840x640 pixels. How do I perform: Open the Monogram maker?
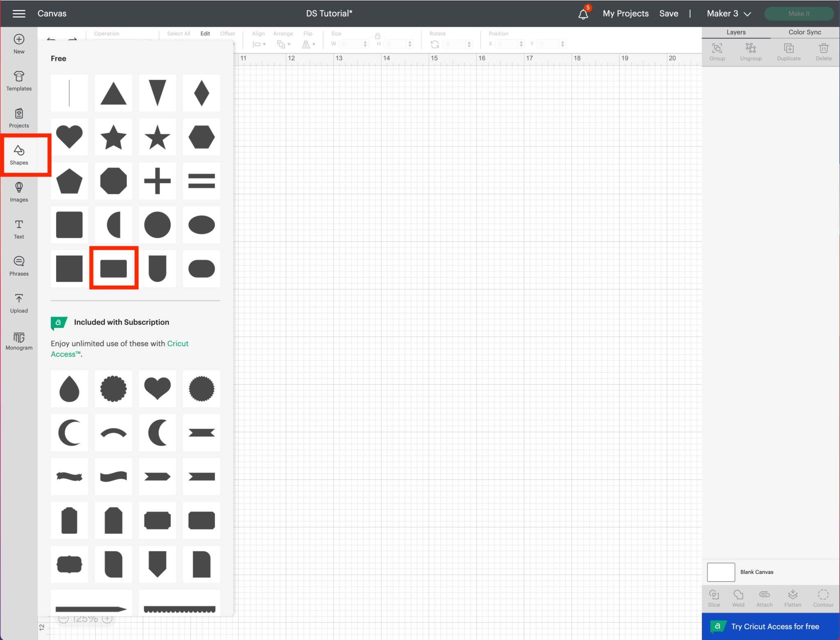(19, 340)
